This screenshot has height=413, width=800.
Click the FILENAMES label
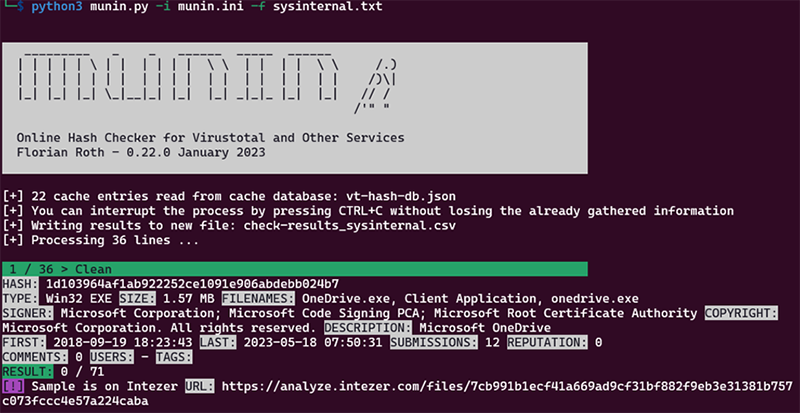[257, 298]
